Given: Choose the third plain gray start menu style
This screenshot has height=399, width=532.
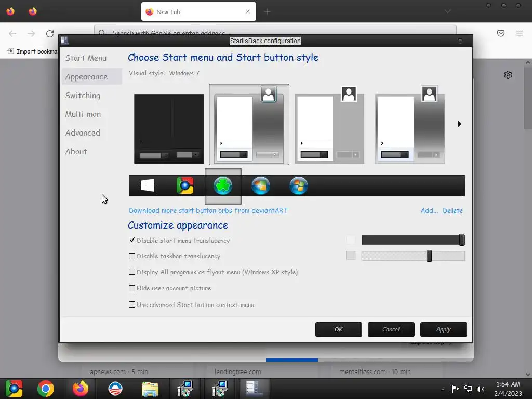Looking at the screenshot, I should click(329, 125).
